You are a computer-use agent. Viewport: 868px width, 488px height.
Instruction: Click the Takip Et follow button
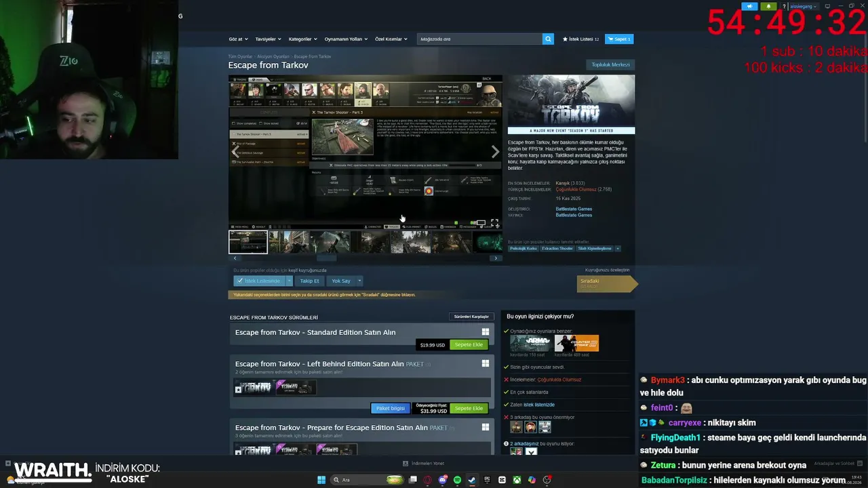pos(309,281)
